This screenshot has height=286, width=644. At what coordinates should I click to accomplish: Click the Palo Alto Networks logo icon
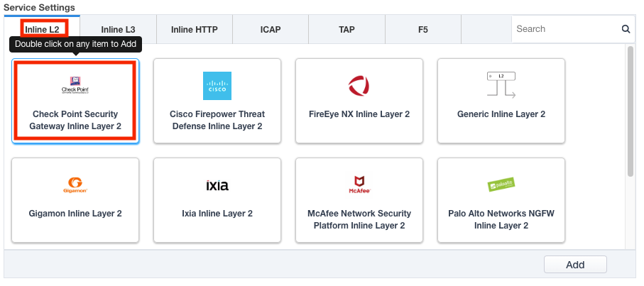(x=501, y=185)
